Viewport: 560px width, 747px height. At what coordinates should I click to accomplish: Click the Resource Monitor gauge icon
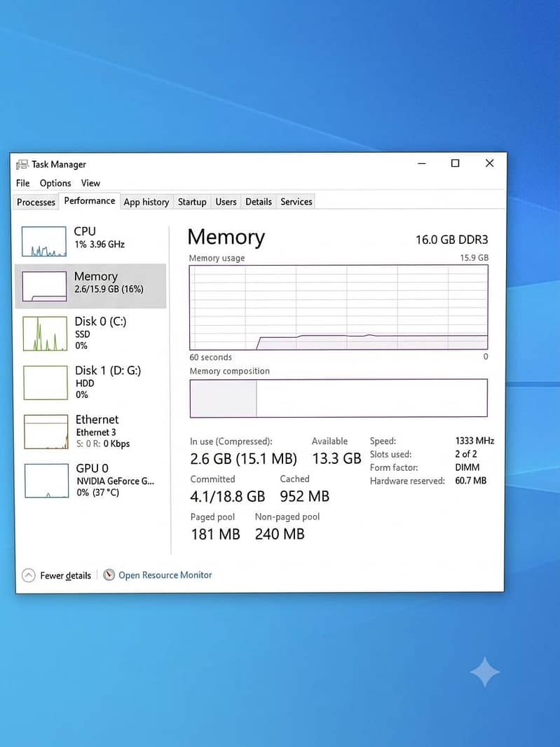point(109,575)
